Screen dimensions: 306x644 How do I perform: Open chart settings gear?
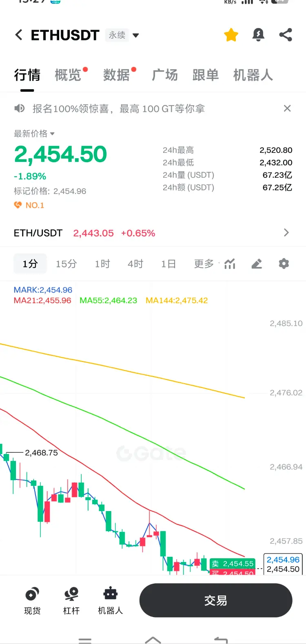[284, 264]
